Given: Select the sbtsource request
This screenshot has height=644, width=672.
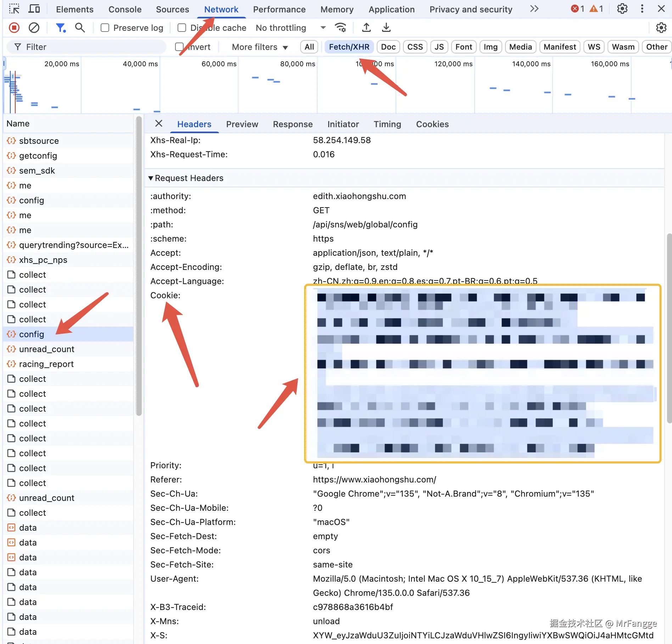Looking at the screenshot, I should [x=68, y=141].
